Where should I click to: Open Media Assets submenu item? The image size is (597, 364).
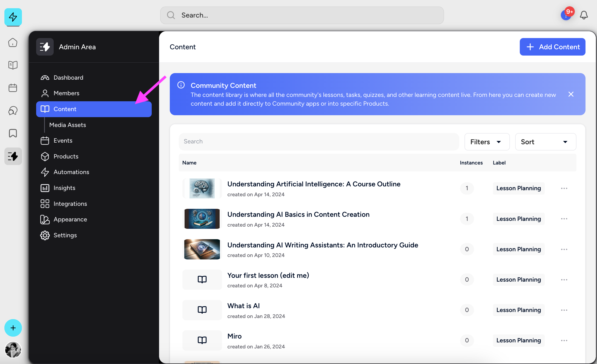(68, 125)
